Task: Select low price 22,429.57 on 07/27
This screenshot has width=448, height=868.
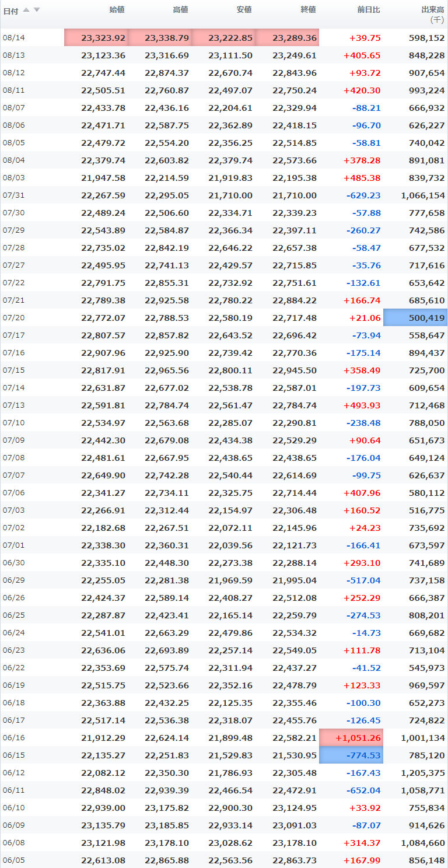Action: point(230,265)
